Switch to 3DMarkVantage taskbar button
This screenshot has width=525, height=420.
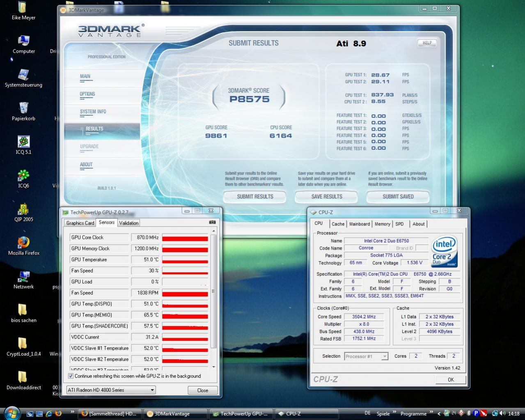[175, 413]
